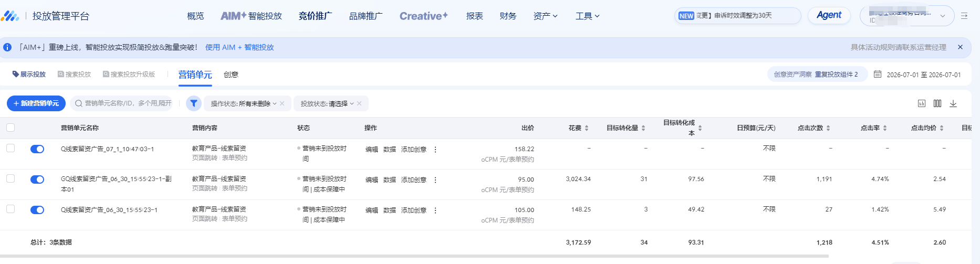The width and height of the screenshot is (980, 264).
Task: Click the download data icon
Action: click(x=953, y=103)
